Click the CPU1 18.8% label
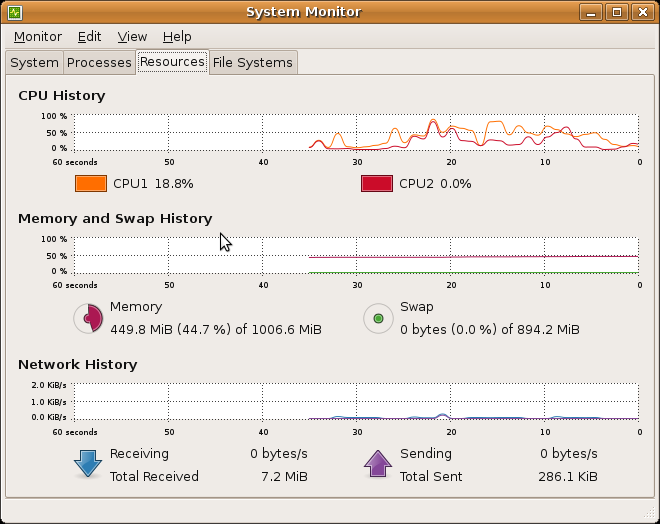 (x=153, y=184)
